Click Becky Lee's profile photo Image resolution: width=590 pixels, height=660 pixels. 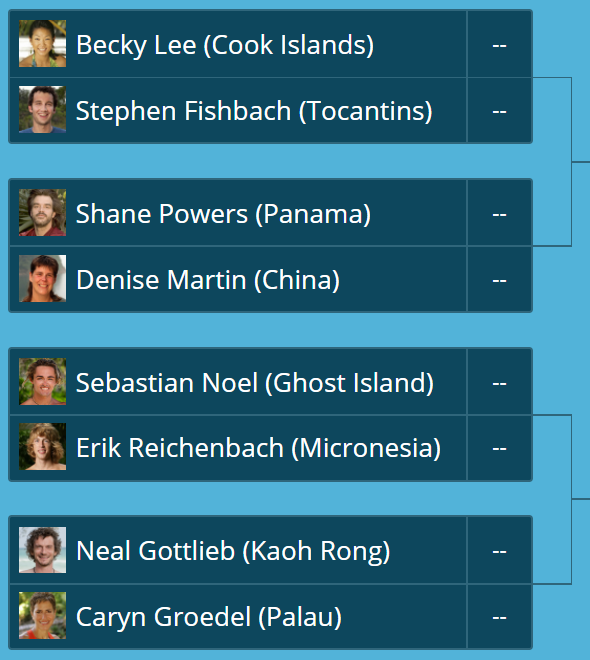tap(43, 44)
